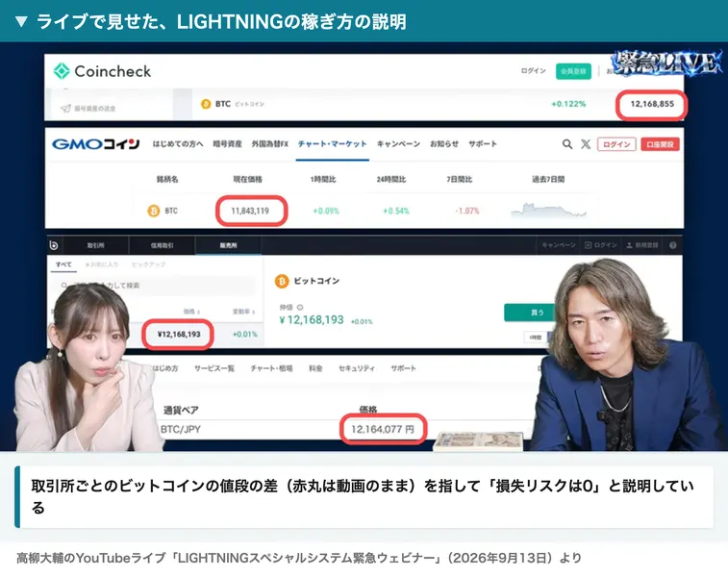Click the GMO BTC coin icon
Screen dimensions: 728x577
pyautogui.click(x=153, y=212)
